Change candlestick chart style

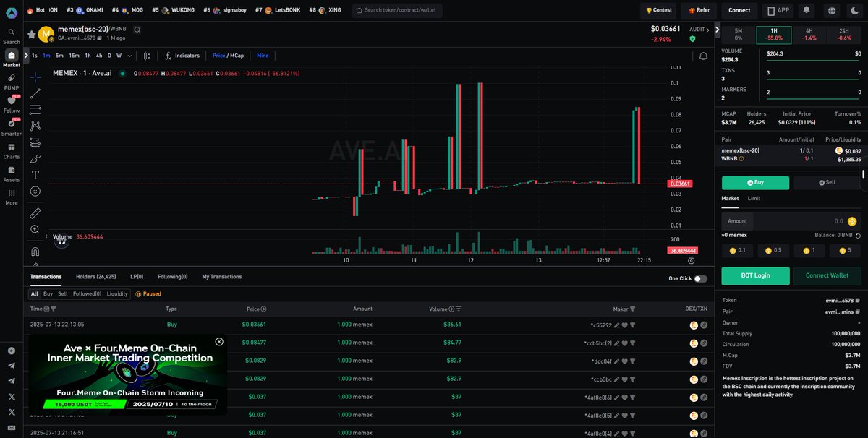147,56
